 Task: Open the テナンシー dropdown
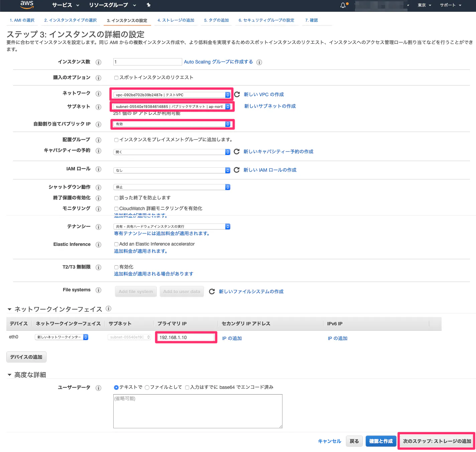pos(172,227)
